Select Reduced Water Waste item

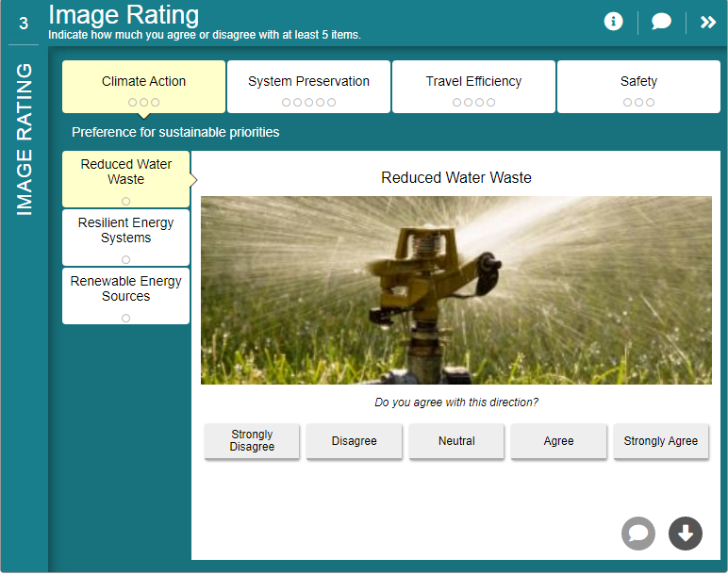point(125,178)
